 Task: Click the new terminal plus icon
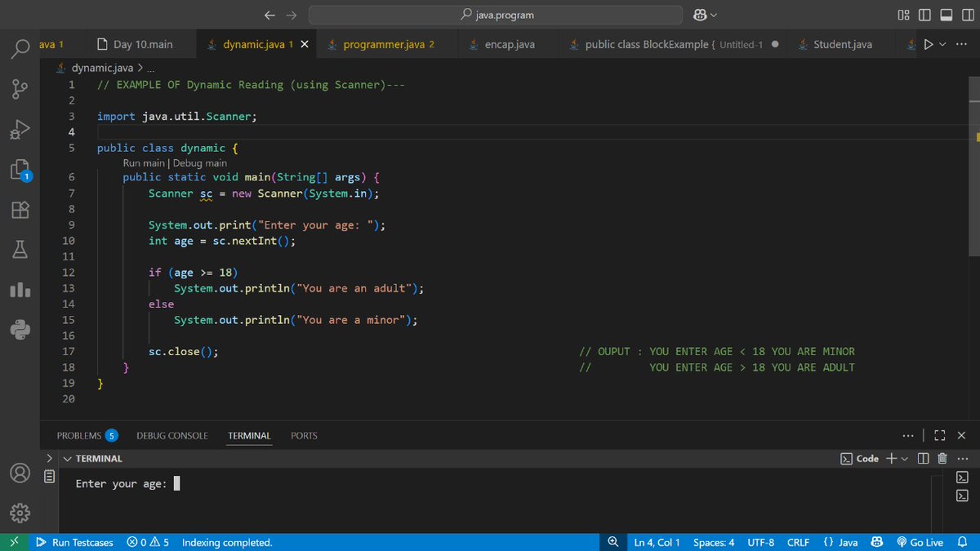click(x=891, y=459)
